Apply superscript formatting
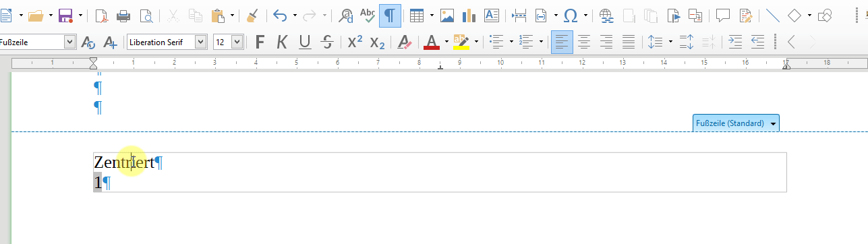Image resolution: width=868 pixels, height=244 pixels. pyautogui.click(x=355, y=42)
